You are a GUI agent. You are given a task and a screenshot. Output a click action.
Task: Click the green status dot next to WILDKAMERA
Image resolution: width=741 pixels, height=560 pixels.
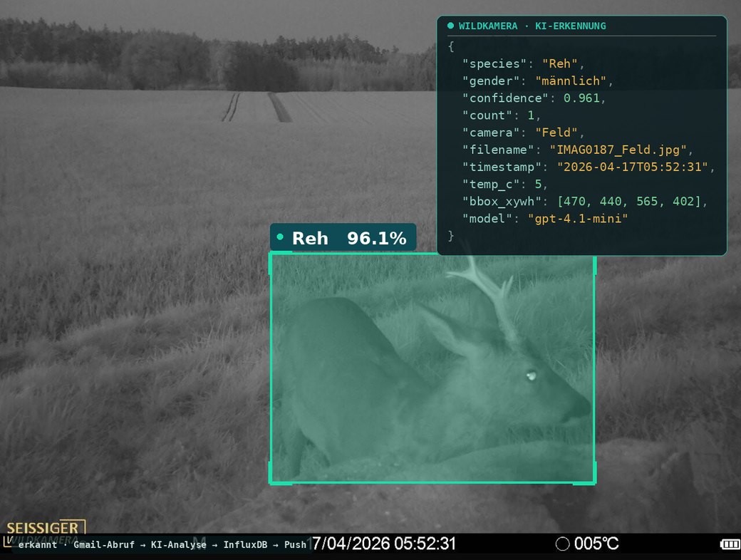(x=450, y=26)
